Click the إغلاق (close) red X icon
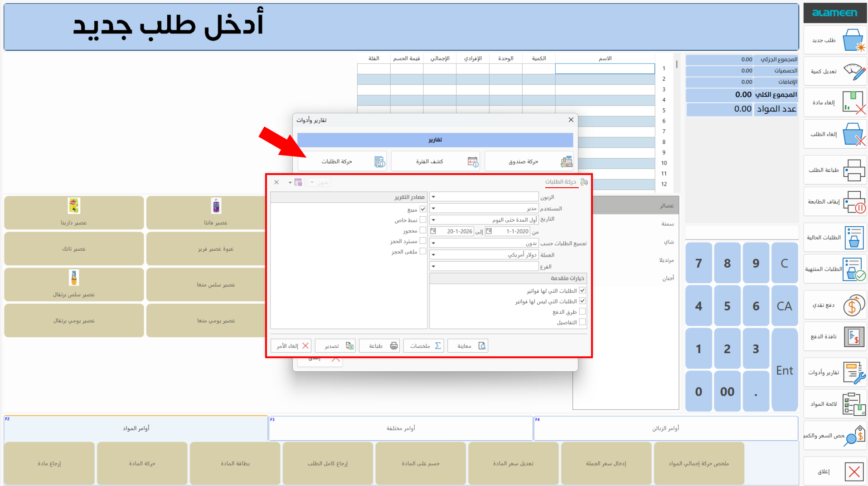868x486 pixels. tap(854, 472)
